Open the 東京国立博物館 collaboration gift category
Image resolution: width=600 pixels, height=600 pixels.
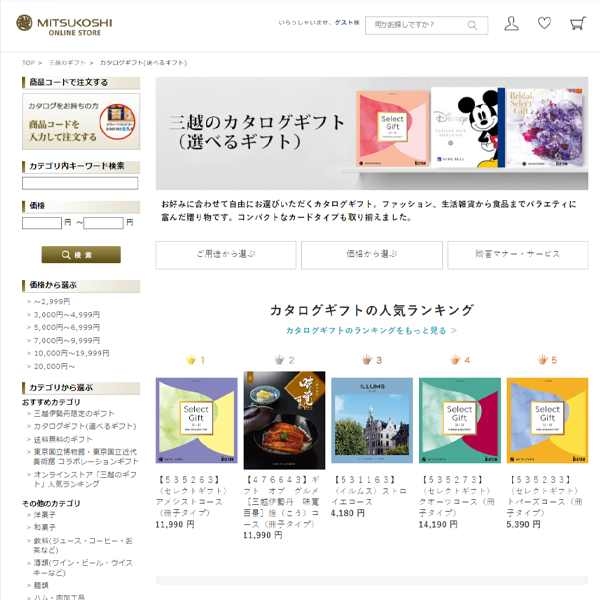click(86, 457)
